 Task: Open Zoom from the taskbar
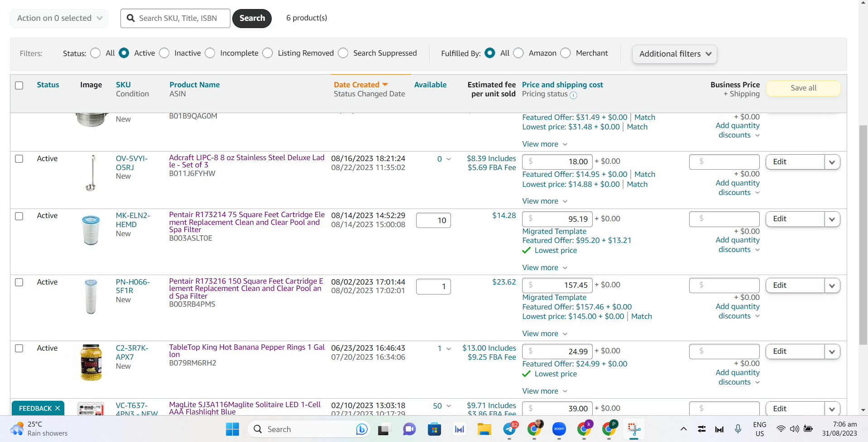[x=559, y=429]
